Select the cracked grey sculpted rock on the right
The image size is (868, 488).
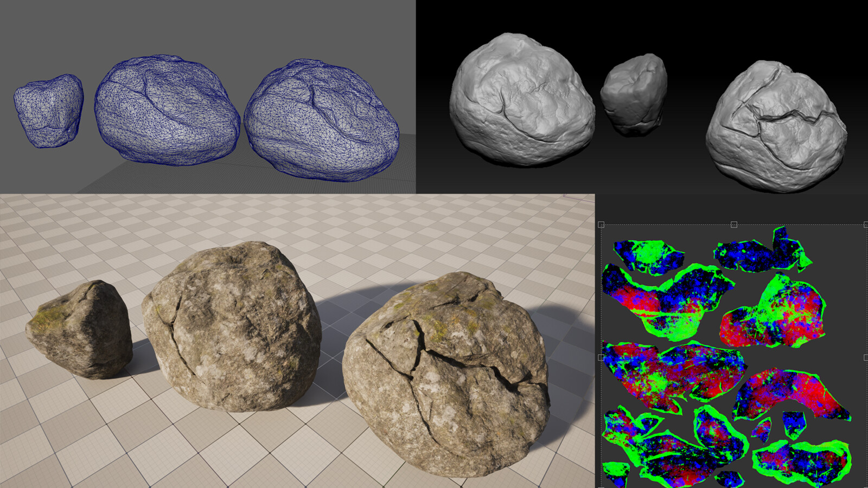(x=776, y=126)
